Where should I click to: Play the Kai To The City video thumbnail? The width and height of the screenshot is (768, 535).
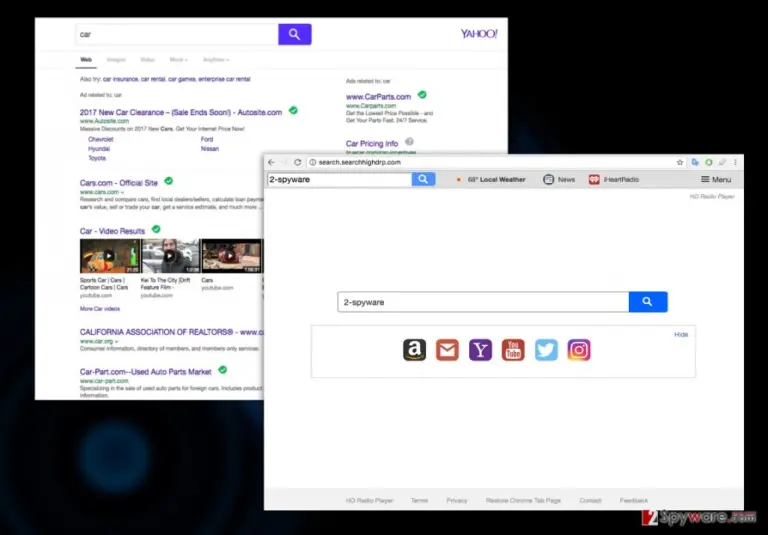(x=170, y=256)
